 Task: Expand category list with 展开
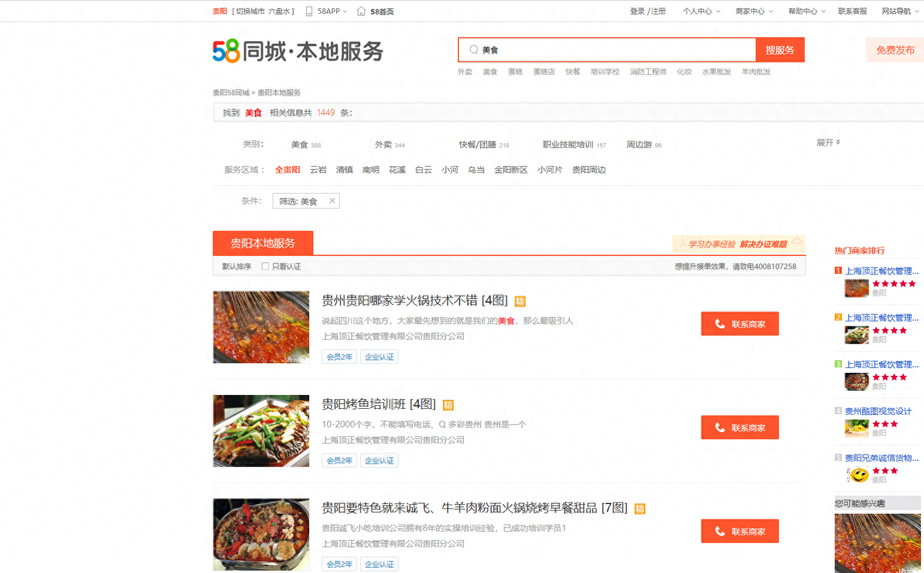coord(828,143)
